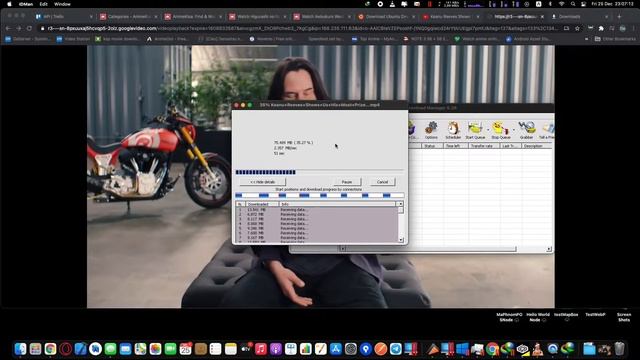Bookmark this page with star icon

click(x=577, y=29)
